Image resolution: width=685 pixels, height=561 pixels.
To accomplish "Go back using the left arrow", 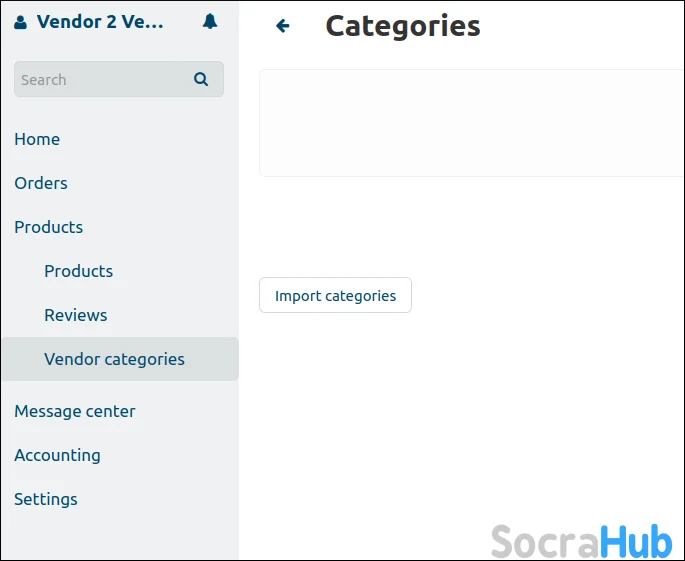I will coord(283,26).
